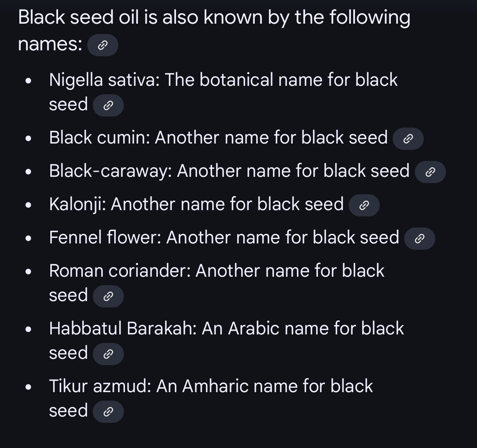Open the Habbatul Barakah citation link
The image size is (477, 448).
click(x=108, y=354)
